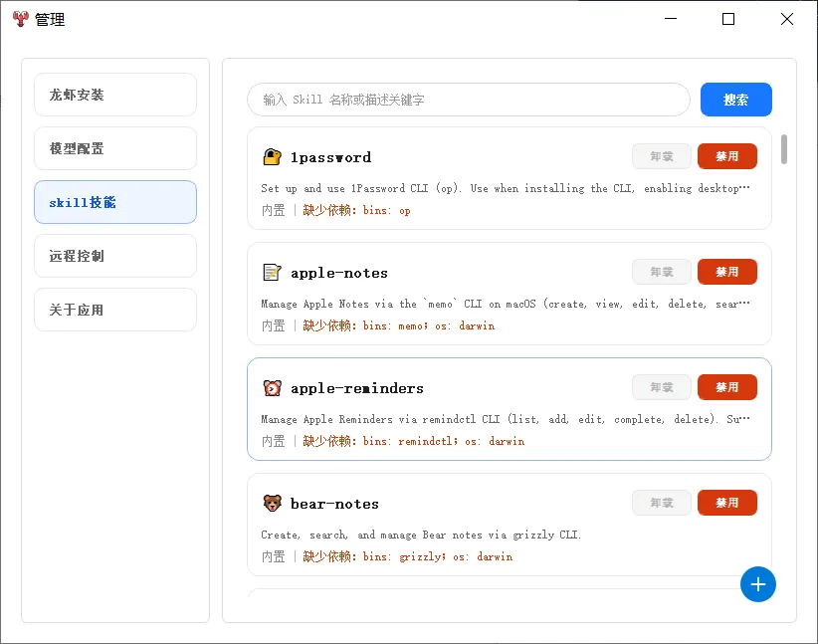Click the lobster app icon in title bar
The image size is (818, 644).
tap(20, 19)
